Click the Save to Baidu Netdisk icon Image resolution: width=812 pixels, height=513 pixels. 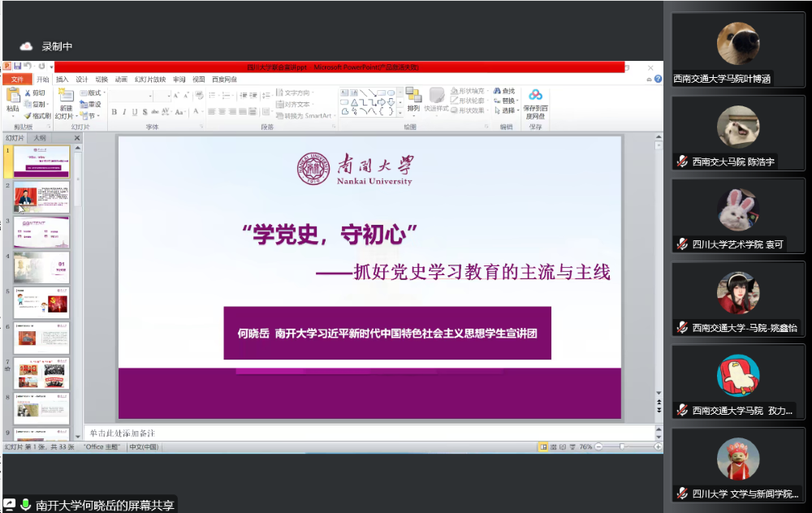tap(535, 95)
